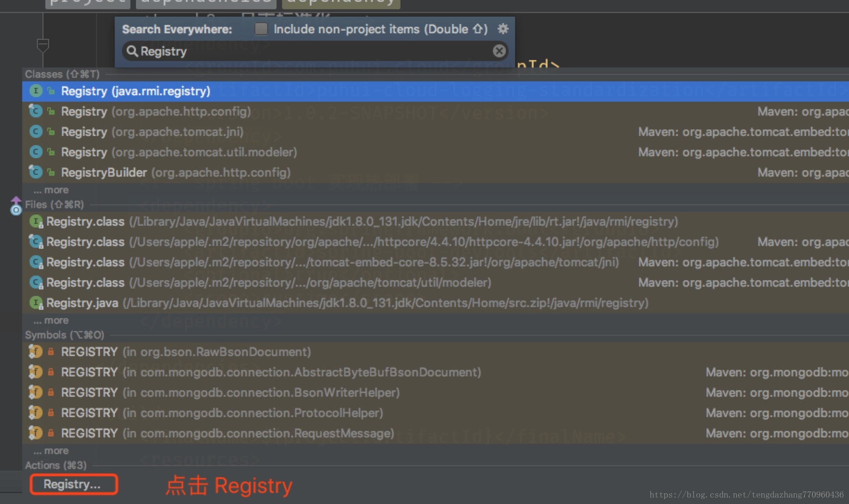Select Registry (java.rmi.registry) class
This screenshot has width=849, height=504.
click(435, 91)
